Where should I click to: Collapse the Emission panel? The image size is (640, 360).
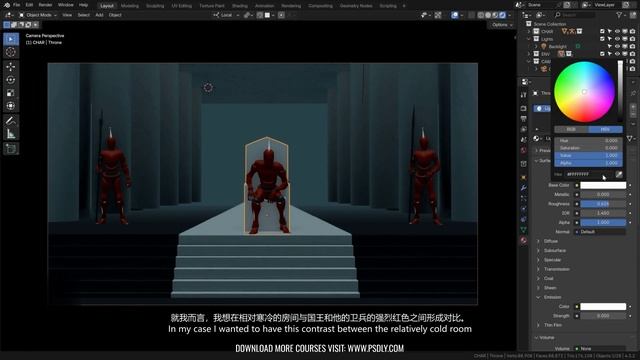[552, 297]
